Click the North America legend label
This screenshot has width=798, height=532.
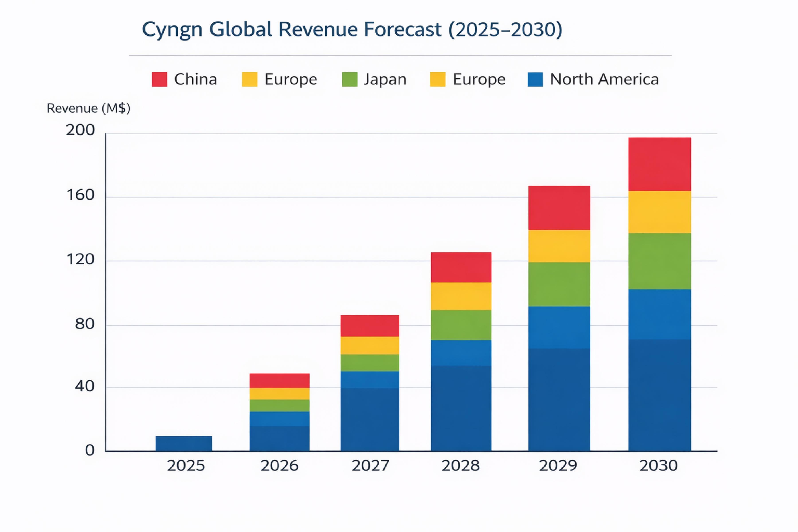click(604, 79)
